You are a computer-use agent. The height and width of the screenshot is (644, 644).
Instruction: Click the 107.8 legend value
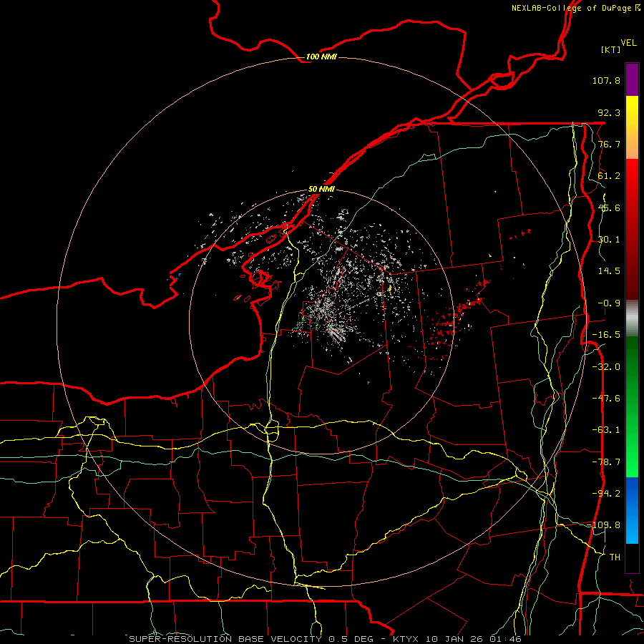[x=606, y=80]
